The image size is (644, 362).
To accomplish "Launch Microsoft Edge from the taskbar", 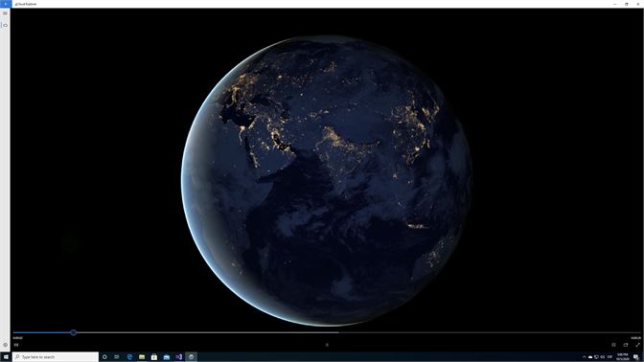I will click(129, 356).
